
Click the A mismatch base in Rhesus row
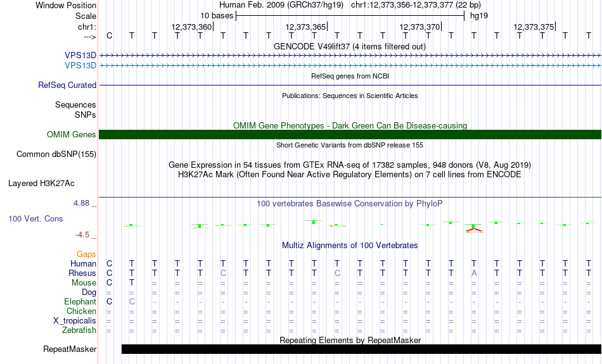tap(474, 273)
